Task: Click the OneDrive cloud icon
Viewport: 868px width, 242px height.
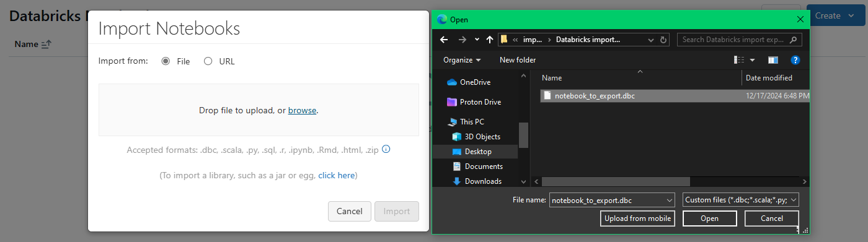Action: point(451,82)
